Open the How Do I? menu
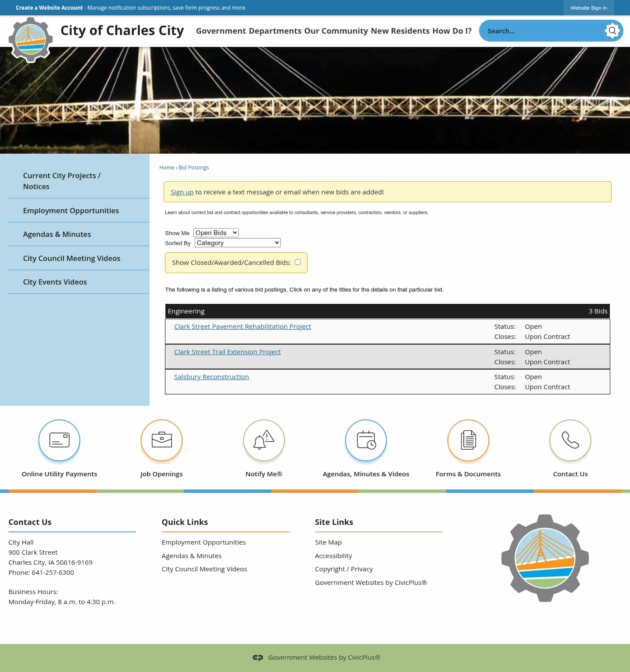This screenshot has height=672, width=630. 452,31
